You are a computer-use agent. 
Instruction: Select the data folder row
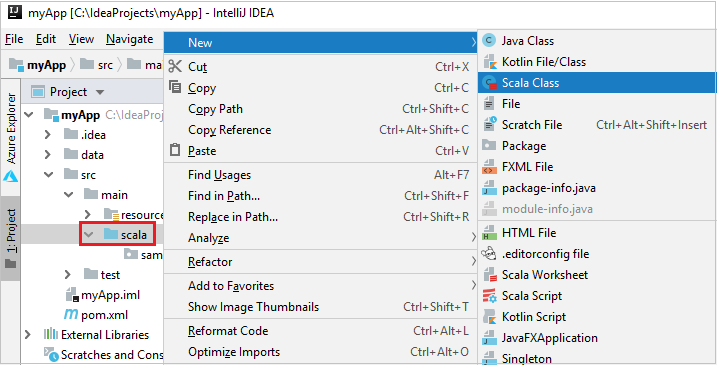(x=83, y=155)
